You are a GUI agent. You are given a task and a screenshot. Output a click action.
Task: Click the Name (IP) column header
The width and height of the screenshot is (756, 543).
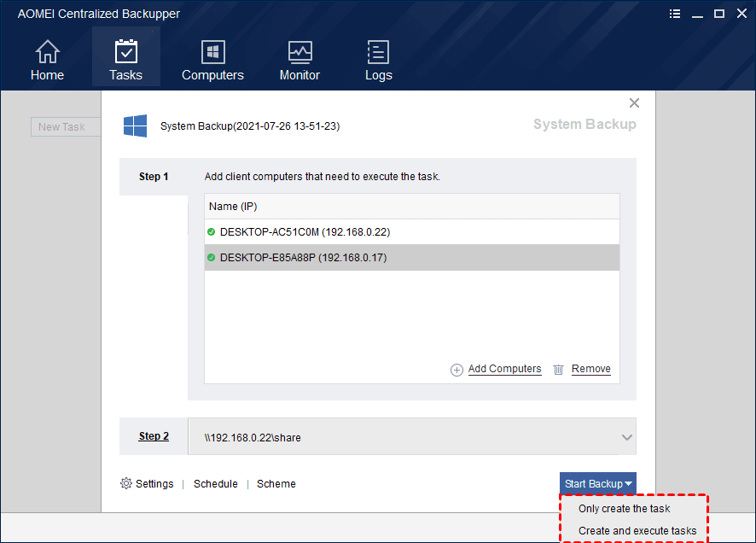tap(412, 207)
